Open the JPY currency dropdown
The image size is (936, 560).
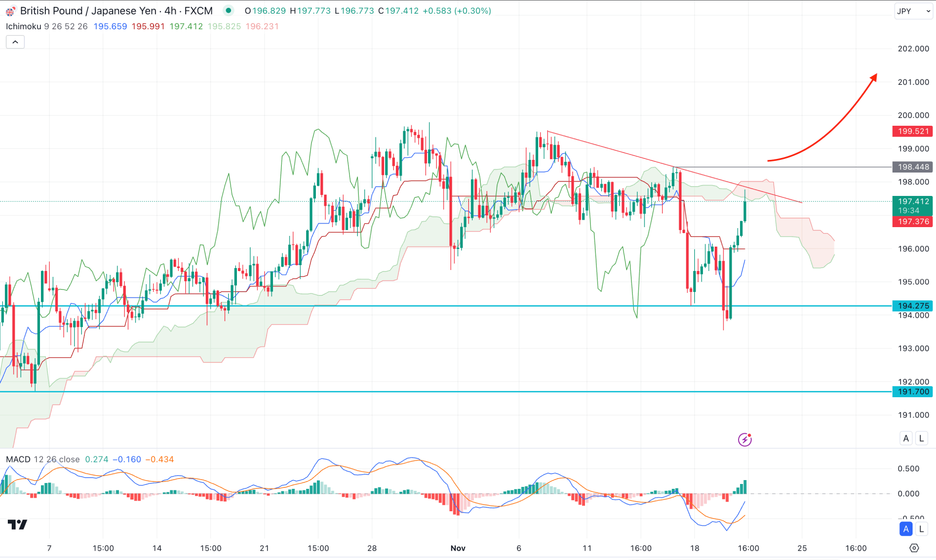click(x=913, y=11)
